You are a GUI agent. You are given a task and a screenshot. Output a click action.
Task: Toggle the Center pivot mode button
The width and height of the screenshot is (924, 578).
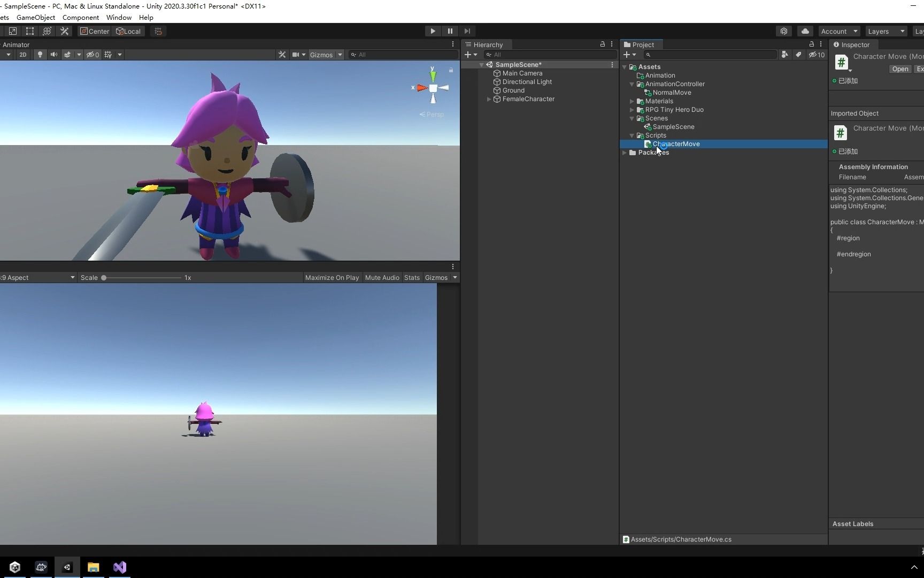click(94, 31)
